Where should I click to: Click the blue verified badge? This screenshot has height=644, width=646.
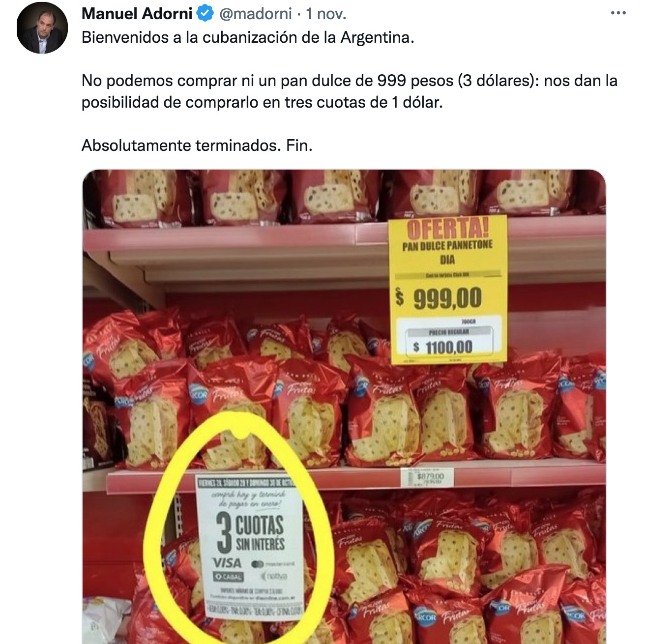pyautogui.click(x=205, y=13)
